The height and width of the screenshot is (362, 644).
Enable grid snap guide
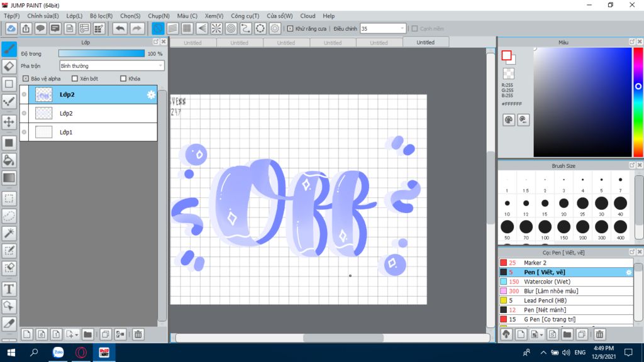point(187,28)
